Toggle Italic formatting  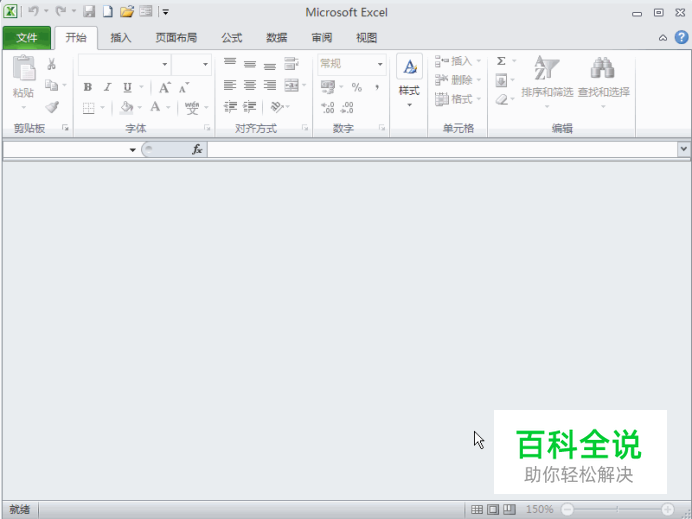(108, 87)
